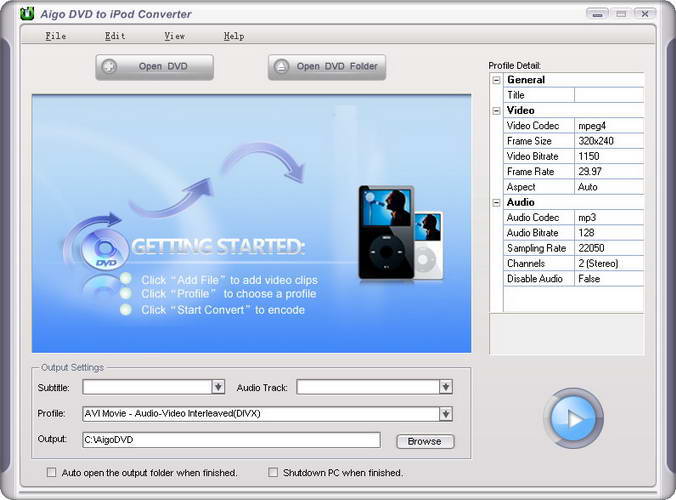Enable auto open output folder when finished

click(51, 472)
